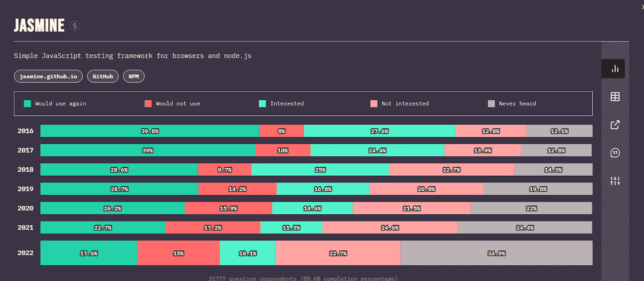Click the 2021 'Interested' 11.3% segment
644x281 pixels.
[x=291, y=228]
